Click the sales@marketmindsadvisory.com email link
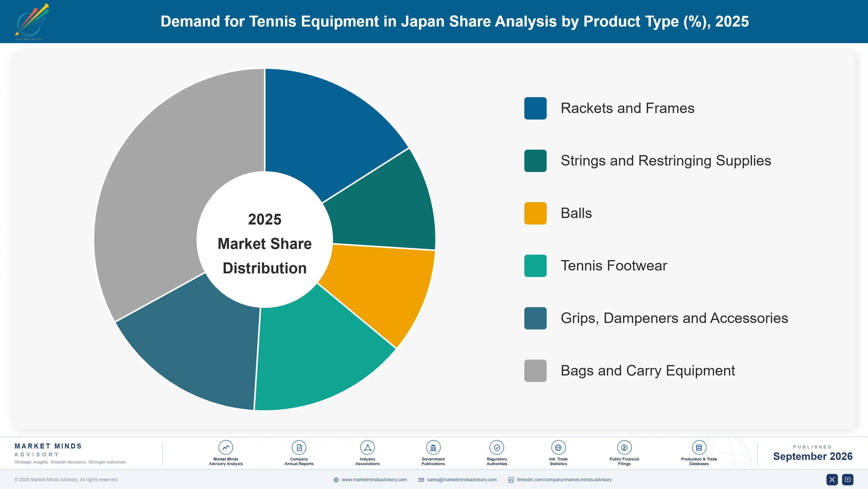The height and width of the screenshot is (489, 868). pos(462,480)
